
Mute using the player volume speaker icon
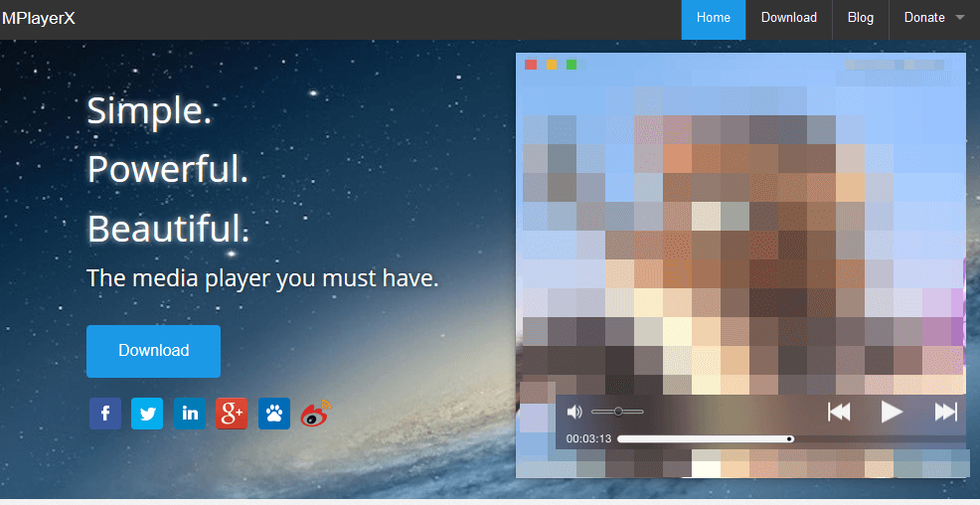click(x=574, y=412)
